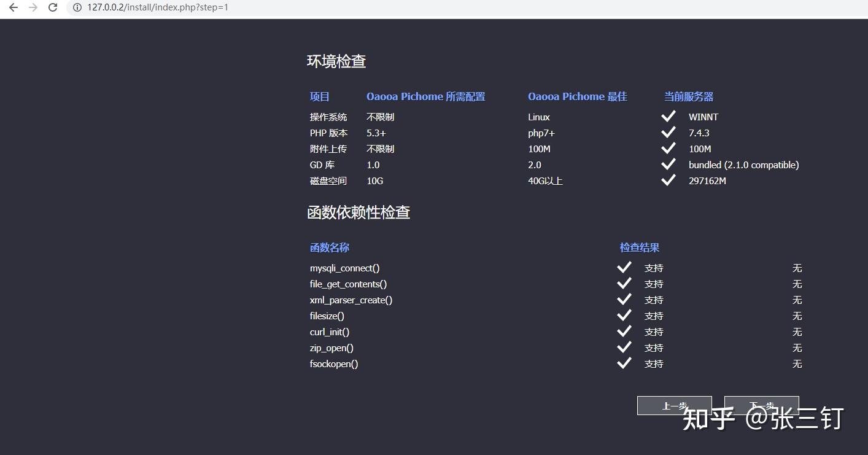Click the checkmark for xml_parser_create() support
The image size is (868, 455).
(624, 299)
